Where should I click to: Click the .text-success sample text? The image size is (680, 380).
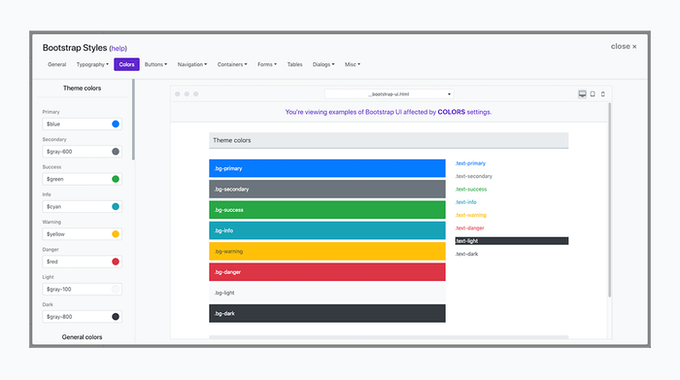point(471,189)
